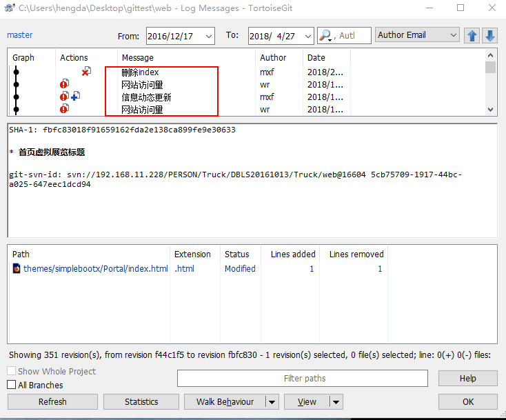
Task: Open the From date dropdown
Action: pos(208,36)
